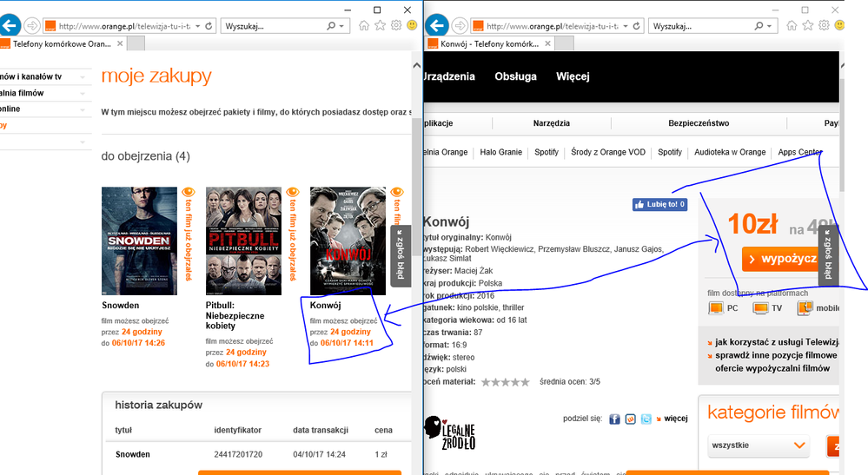Image resolution: width=868 pixels, height=475 pixels.
Task: Click the Lubię to! Facebook like button
Action: point(659,205)
